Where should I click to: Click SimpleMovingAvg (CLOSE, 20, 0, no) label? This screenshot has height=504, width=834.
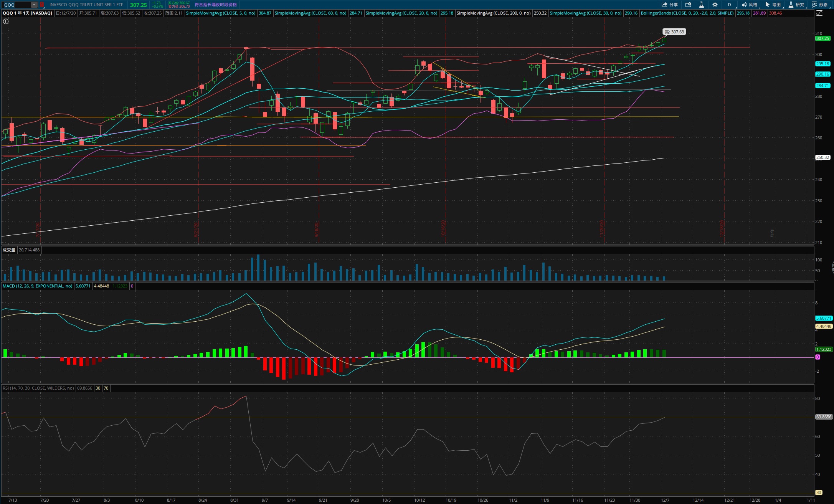coord(401,13)
